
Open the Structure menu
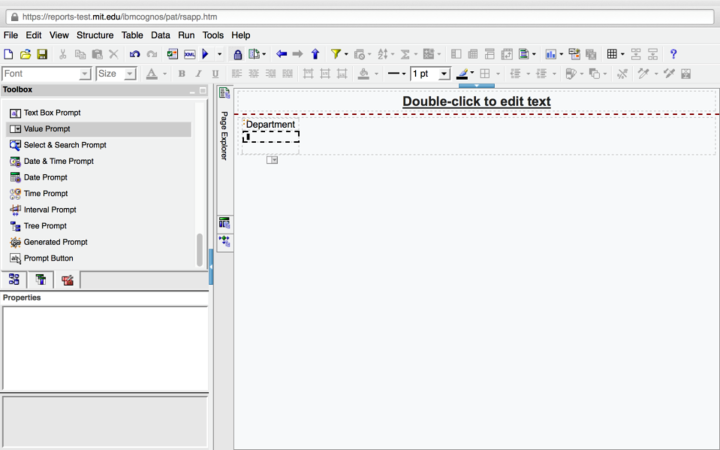95,35
